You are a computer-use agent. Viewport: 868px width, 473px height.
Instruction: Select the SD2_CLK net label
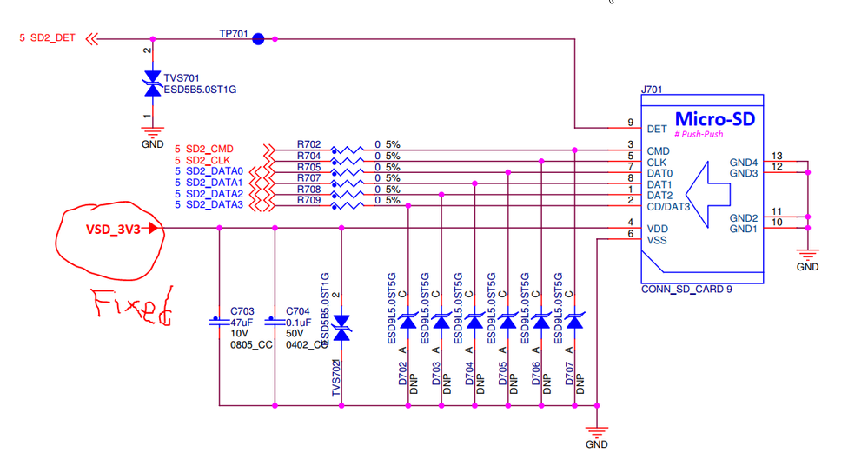(208, 160)
